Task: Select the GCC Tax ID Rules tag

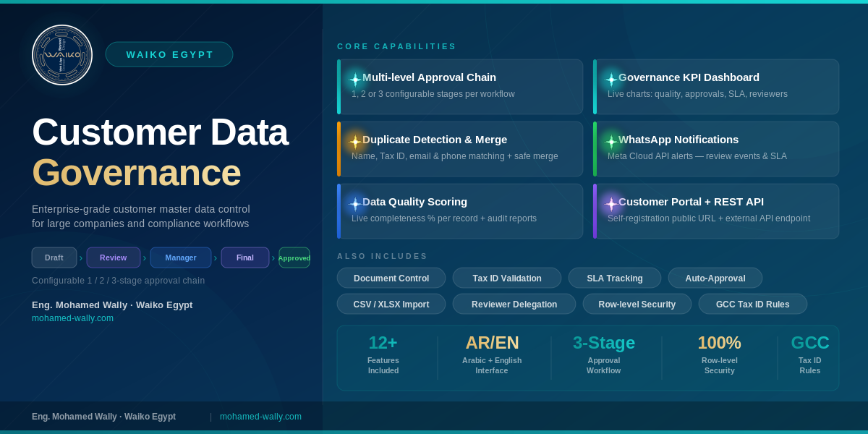Action: pyautogui.click(x=753, y=304)
